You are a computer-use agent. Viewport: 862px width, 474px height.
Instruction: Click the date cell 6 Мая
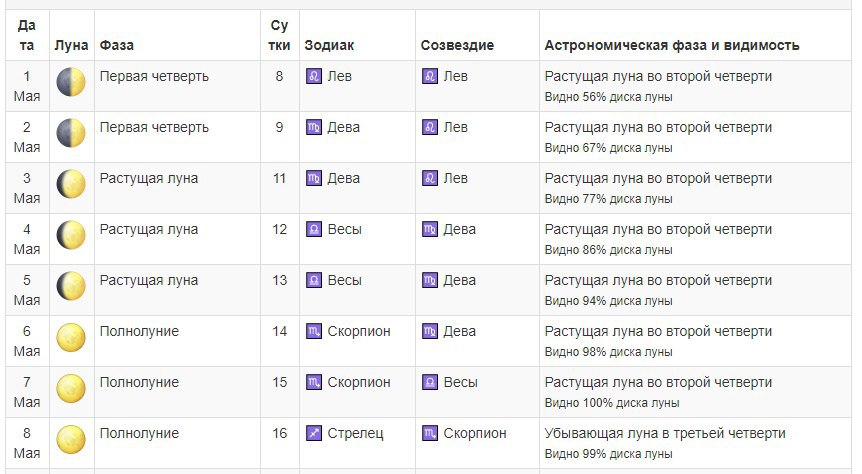click(27, 341)
